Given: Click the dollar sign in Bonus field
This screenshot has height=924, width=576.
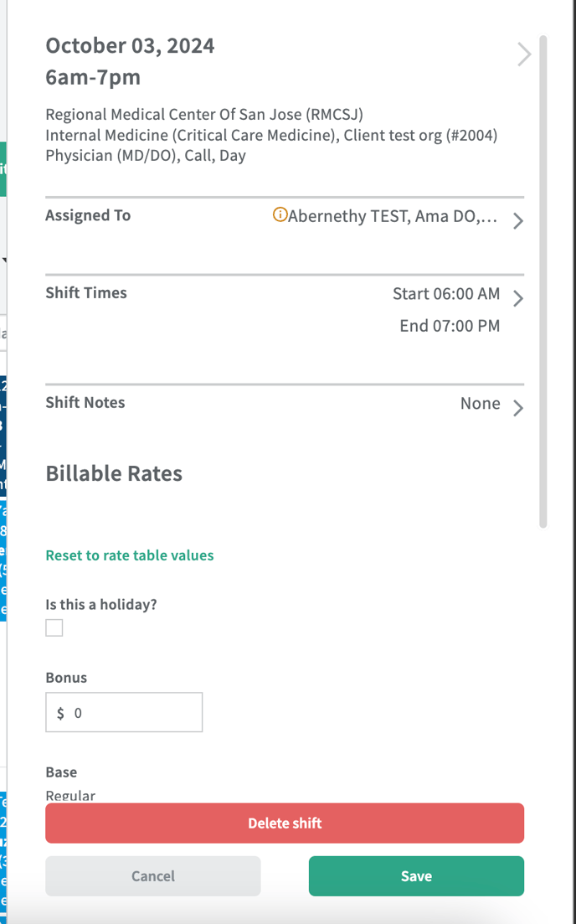Looking at the screenshot, I should 60,714.
